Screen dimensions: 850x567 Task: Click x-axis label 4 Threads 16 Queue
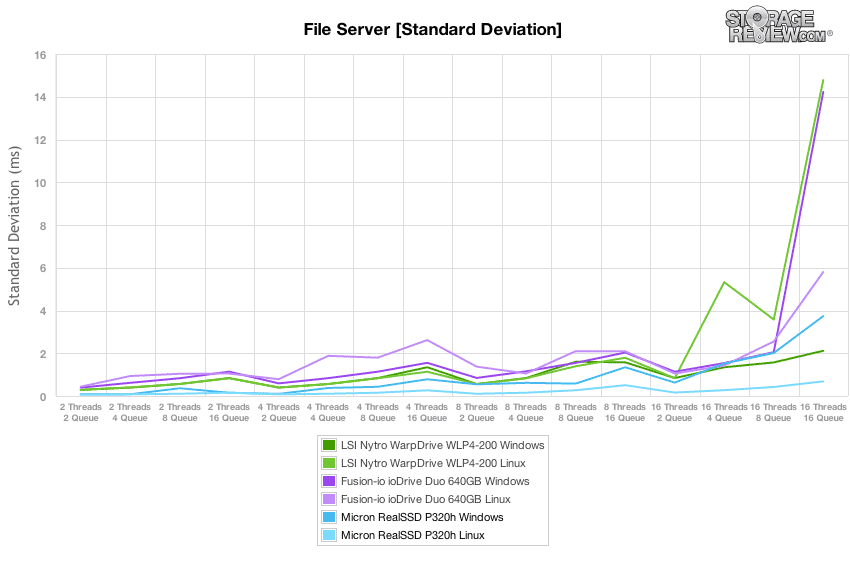427,413
